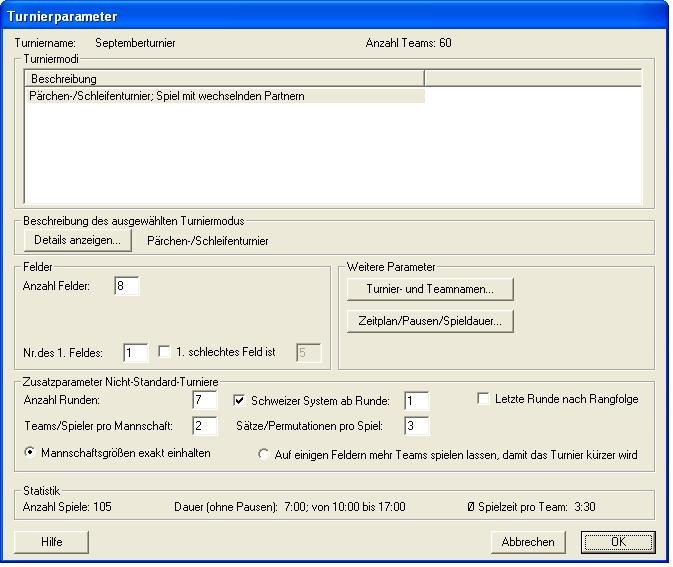Click the Sätze/Permutationen pro Spiel field
Screen dimensions: 673x567
416,426
